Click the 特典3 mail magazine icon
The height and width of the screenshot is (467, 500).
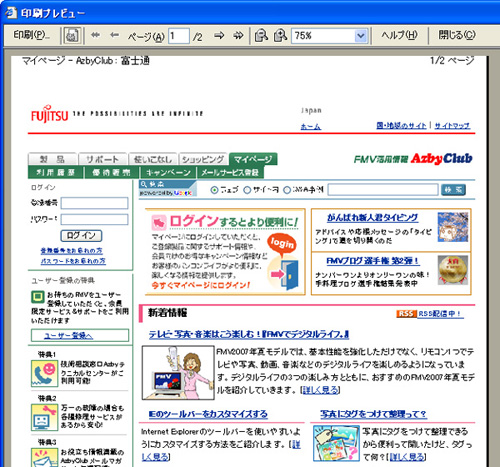tap(44, 458)
